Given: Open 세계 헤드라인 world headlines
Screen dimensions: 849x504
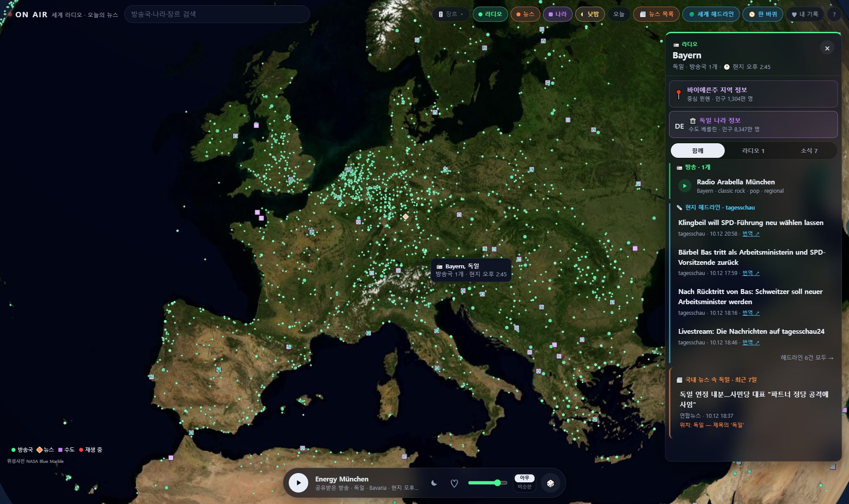Looking at the screenshot, I should tap(711, 14).
